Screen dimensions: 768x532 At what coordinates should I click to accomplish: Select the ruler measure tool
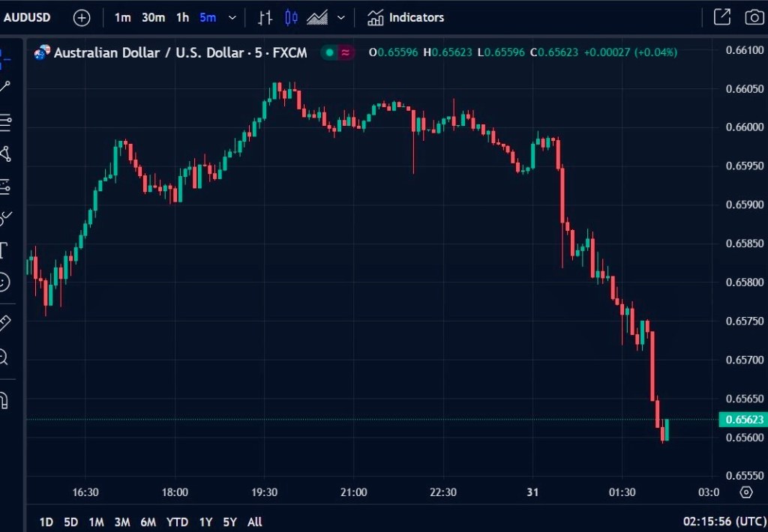[x=4, y=323]
